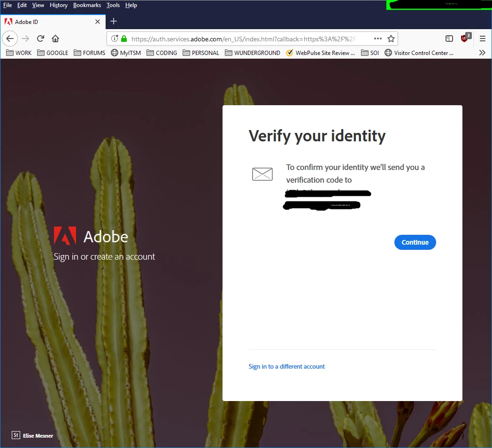Go back with the browser Back arrow

click(x=10, y=39)
